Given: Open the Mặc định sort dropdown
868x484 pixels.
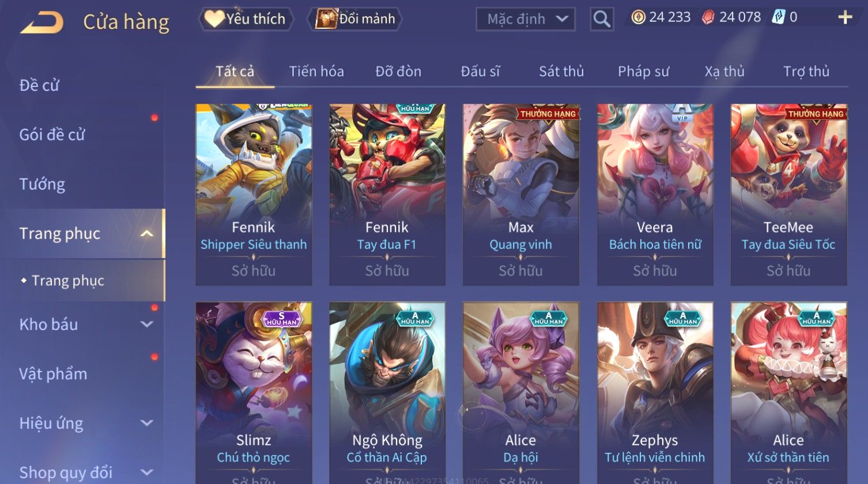Looking at the screenshot, I should 526,19.
